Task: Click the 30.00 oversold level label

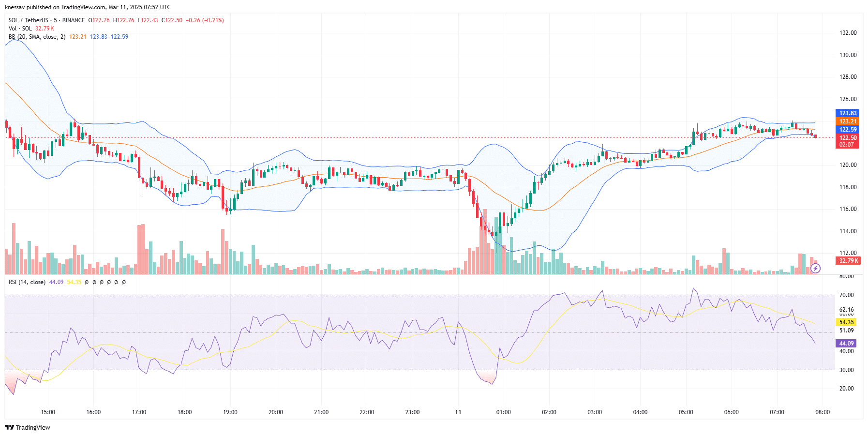Action: coord(847,370)
